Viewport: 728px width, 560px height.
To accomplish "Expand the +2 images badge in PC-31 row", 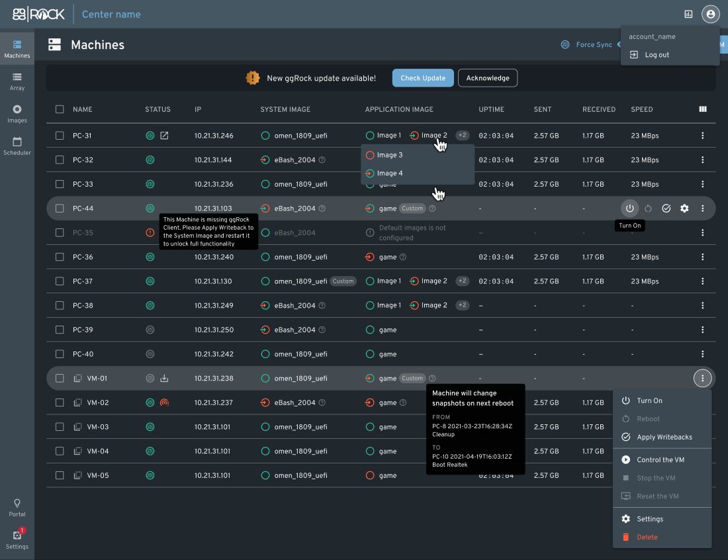I will [x=462, y=136].
